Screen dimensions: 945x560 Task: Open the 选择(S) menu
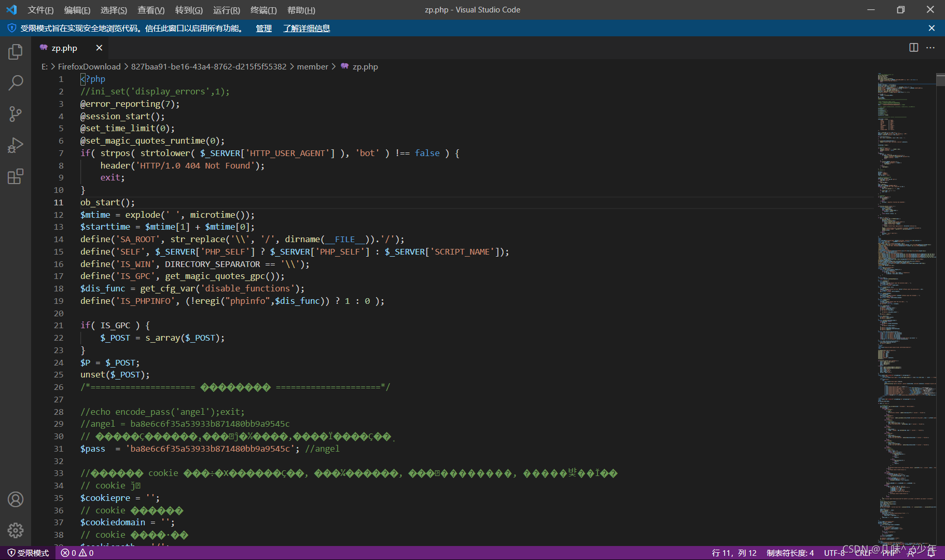coord(114,10)
